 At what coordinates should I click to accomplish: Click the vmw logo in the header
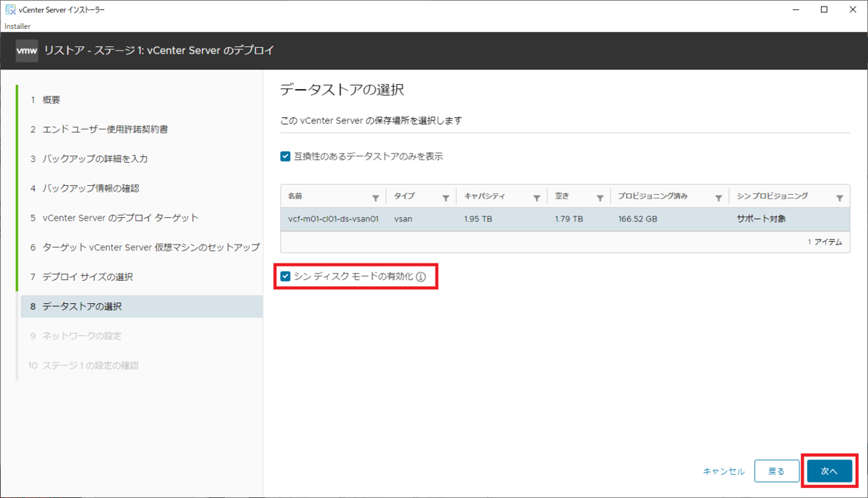(x=27, y=51)
